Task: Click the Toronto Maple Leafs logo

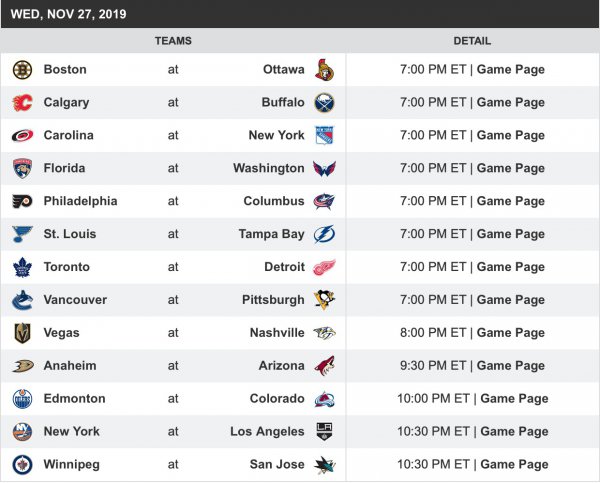Action: (22, 267)
